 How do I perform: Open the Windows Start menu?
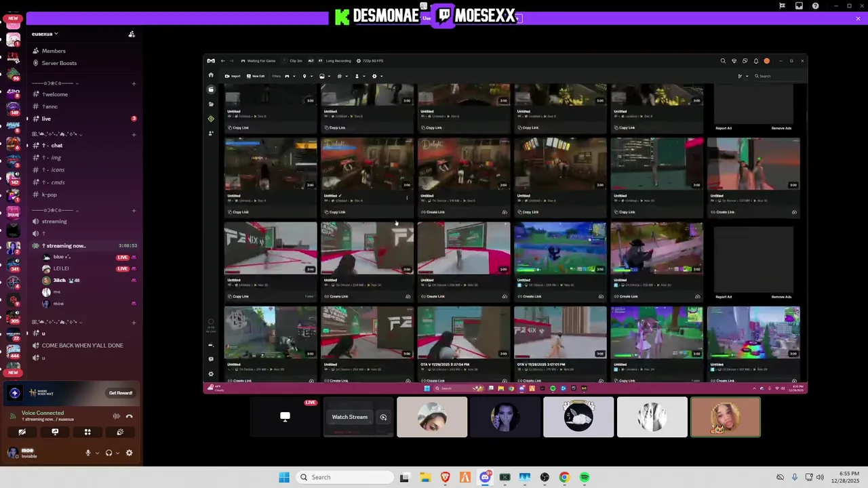[x=284, y=477]
